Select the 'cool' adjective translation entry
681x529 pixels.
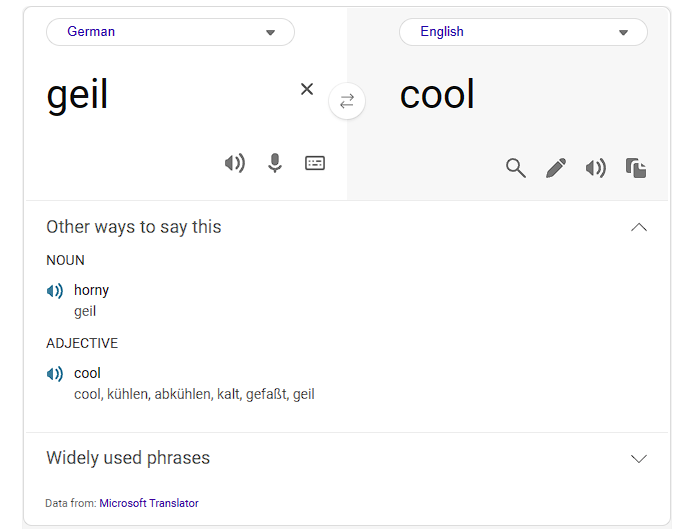[x=87, y=373]
